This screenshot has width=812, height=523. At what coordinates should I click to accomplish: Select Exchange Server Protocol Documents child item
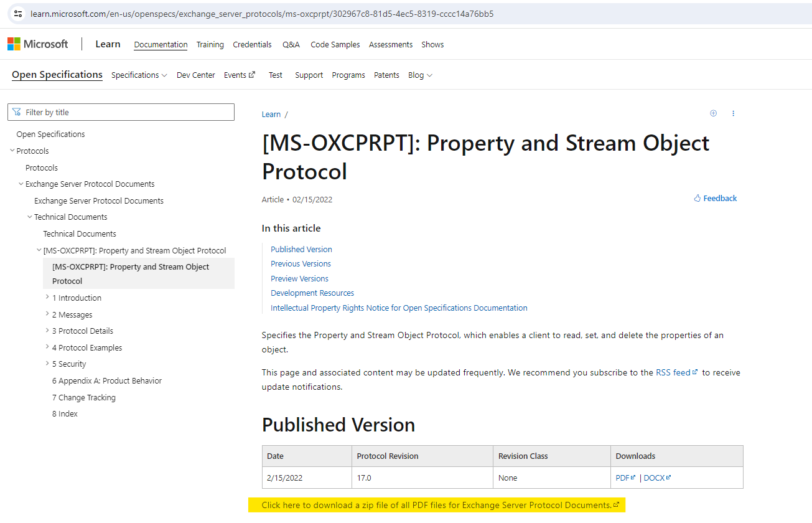[99, 201]
